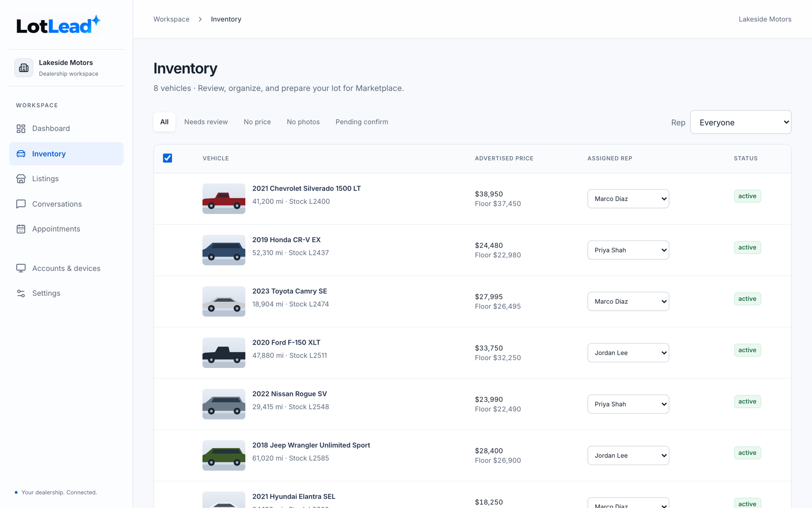Click the Listings storefront icon

(21, 179)
